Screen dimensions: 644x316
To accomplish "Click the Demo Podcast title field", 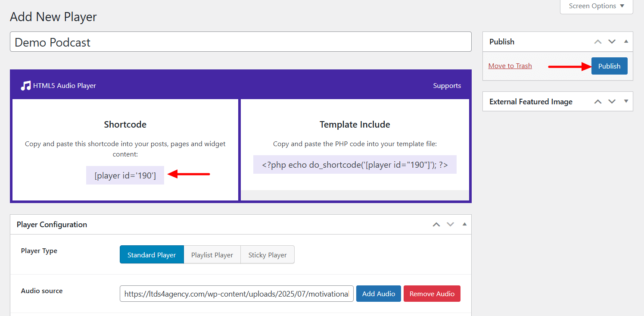I will (x=240, y=42).
